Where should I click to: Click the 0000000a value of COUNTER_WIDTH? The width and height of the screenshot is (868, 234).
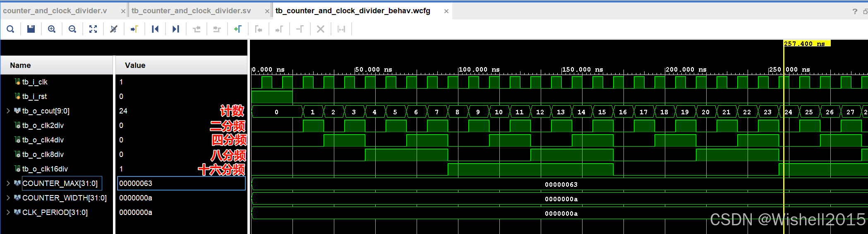coord(136,198)
